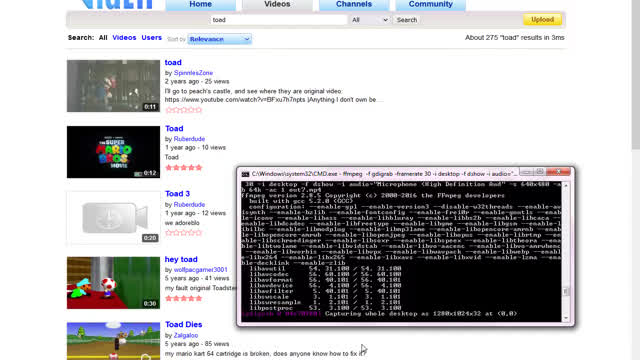This screenshot has height=360, width=640.
Task: Open the 'hey toad' video title link
Action: (181, 260)
